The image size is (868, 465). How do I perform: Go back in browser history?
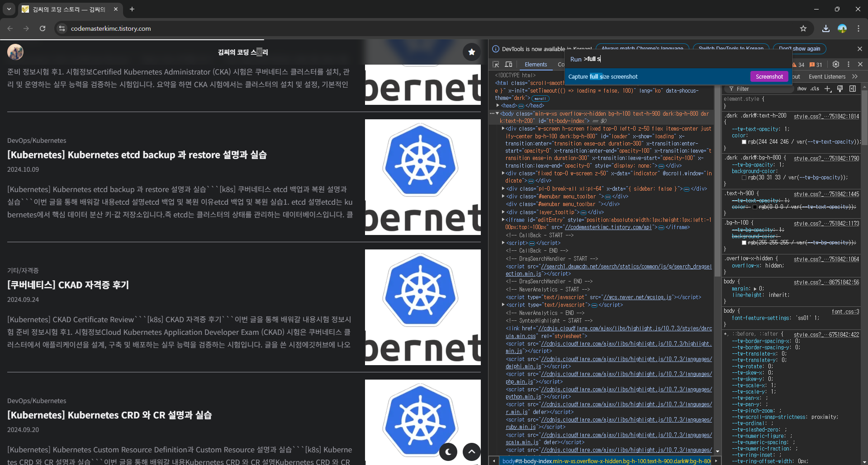click(10, 28)
